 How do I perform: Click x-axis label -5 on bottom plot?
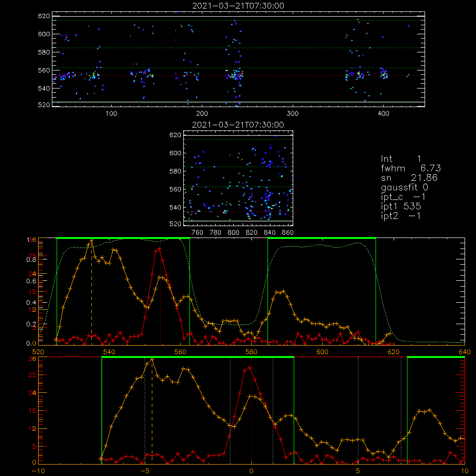145,471
